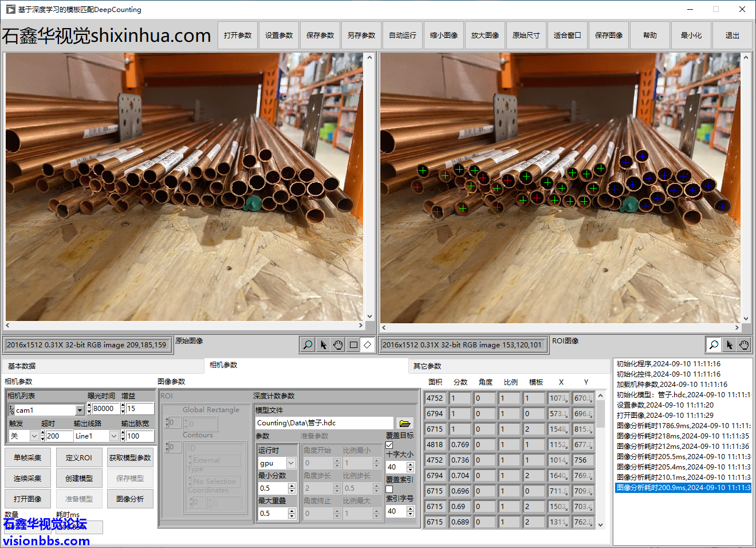This screenshot has height=548, width=756.
Task: Select the zoom tool under original image
Action: pos(308,345)
